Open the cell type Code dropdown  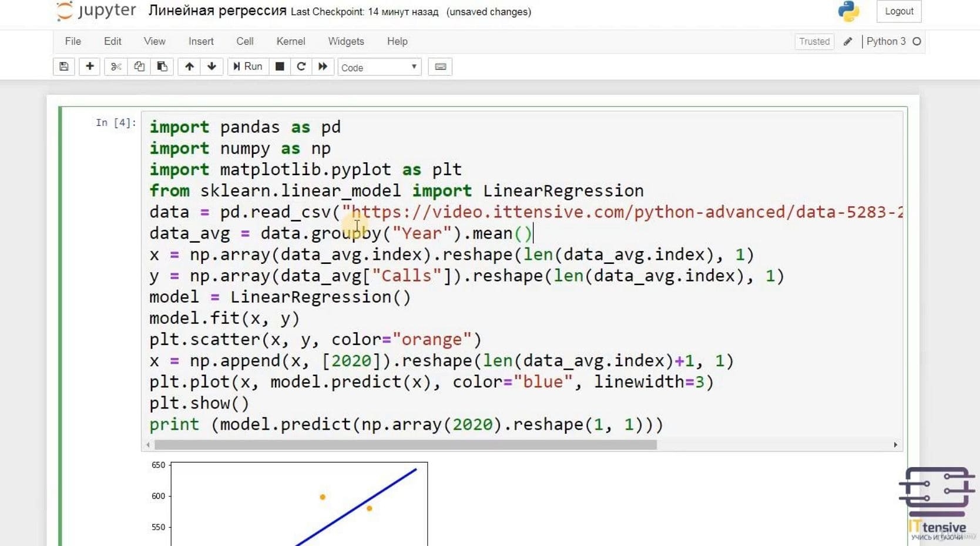(380, 68)
